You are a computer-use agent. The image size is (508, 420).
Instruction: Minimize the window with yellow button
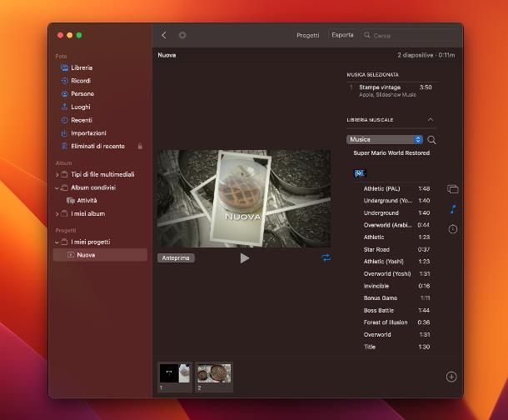tap(70, 35)
